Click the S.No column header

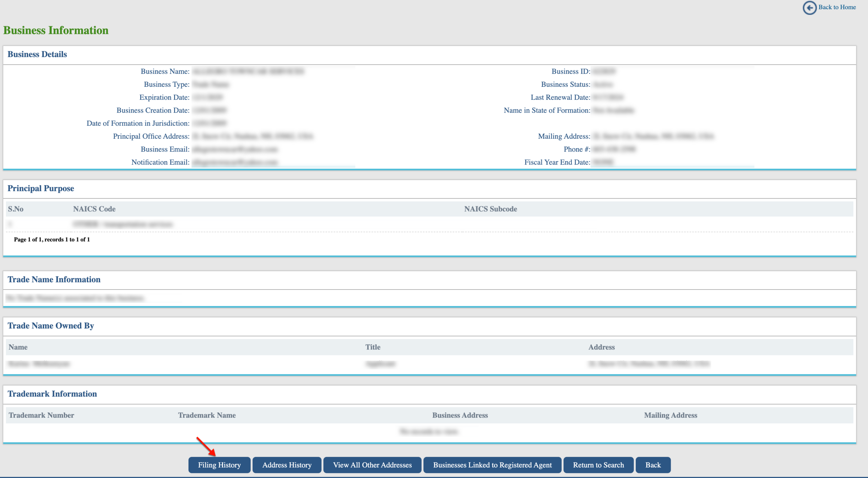click(16, 209)
